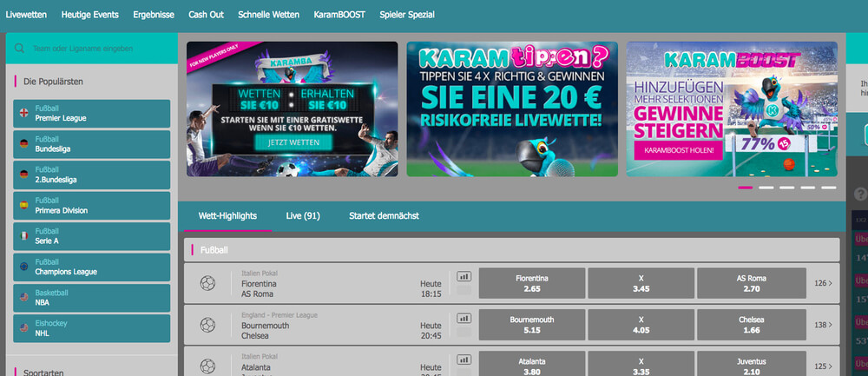
Task: Click Die Populärsten sidebar heading
Action: tap(53, 82)
